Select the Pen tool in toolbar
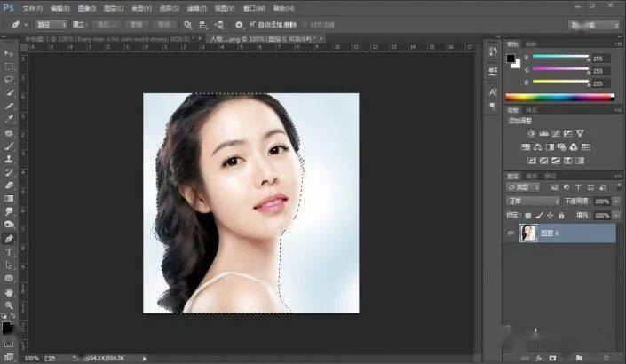 coord(9,239)
